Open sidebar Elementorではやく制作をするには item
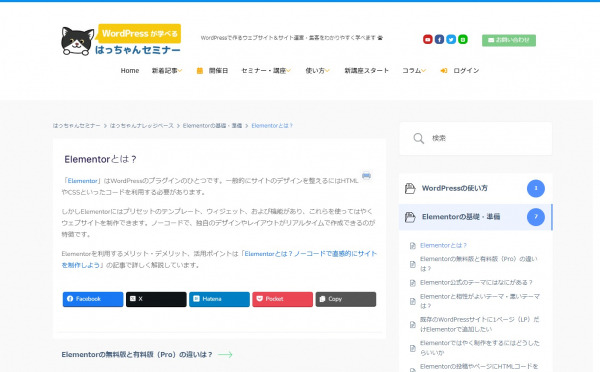600x372 pixels. [479, 348]
